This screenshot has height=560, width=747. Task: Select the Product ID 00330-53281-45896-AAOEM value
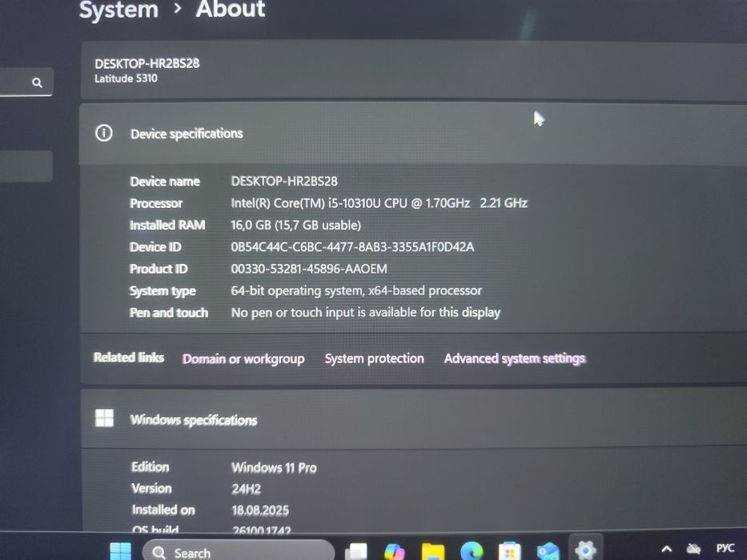tap(309, 269)
